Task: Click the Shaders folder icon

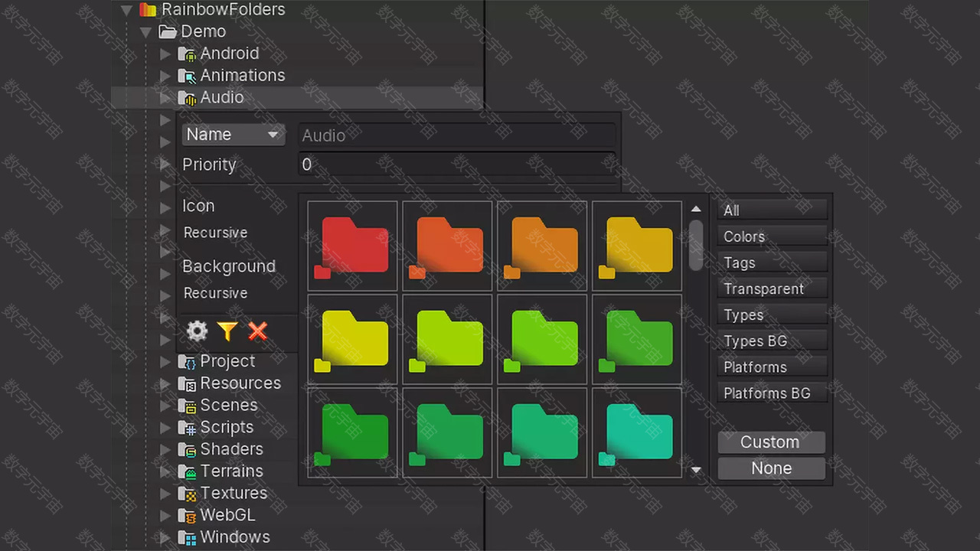Action: point(187,449)
